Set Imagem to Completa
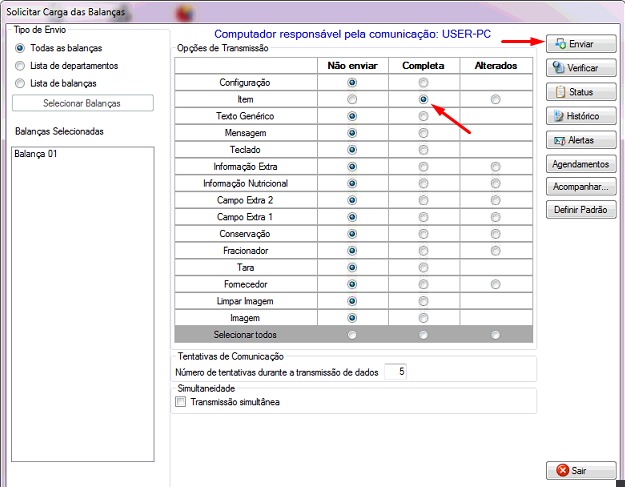 tap(423, 318)
